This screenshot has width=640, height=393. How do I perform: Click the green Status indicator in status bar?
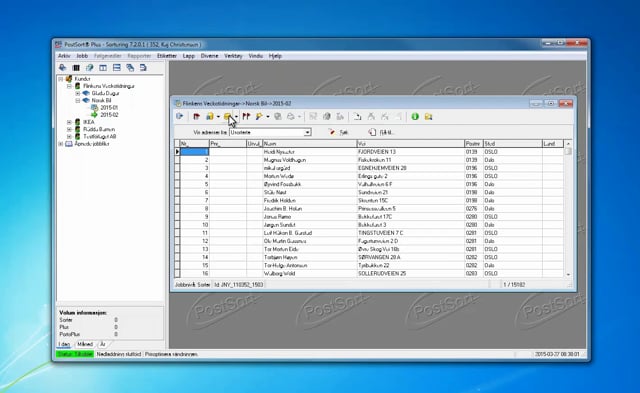(75, 354)
